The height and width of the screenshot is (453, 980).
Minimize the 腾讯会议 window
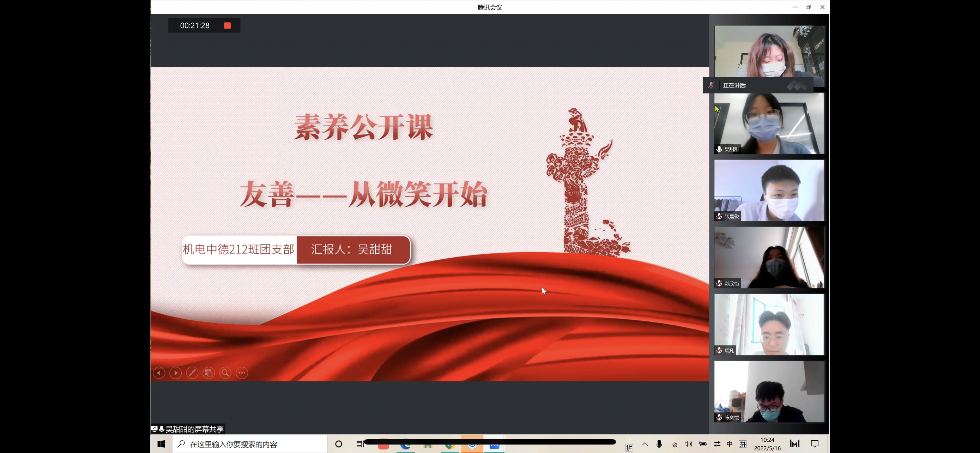795,7
